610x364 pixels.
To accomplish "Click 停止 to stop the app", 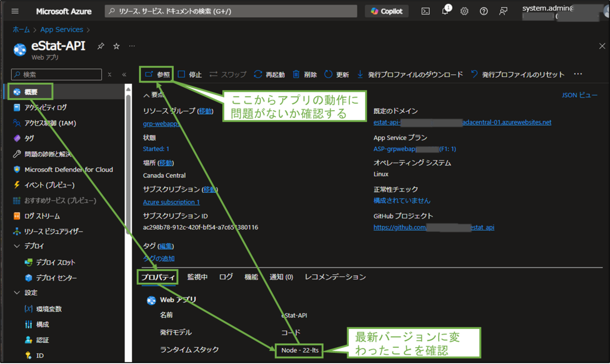I will [190, 75].
